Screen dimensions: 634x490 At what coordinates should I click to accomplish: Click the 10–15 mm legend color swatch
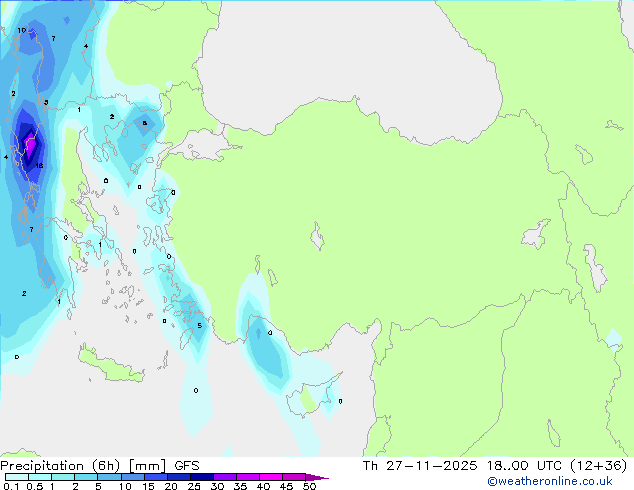[x=132, y=477]
